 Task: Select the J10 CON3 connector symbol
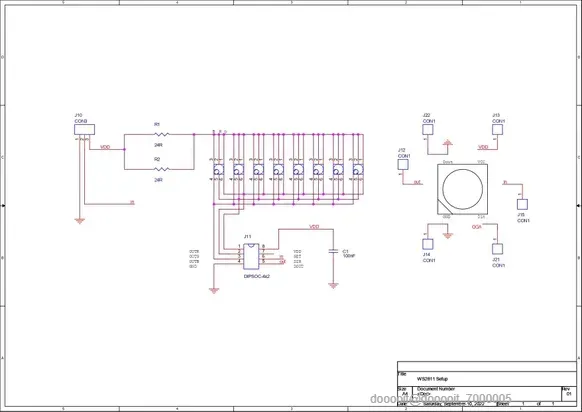(84, 130)
